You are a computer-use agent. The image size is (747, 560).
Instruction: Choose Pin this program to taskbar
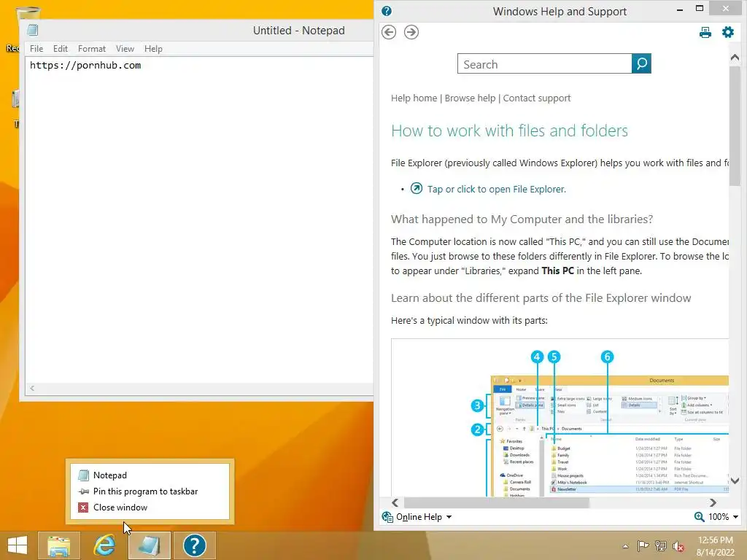[x=150, y=491]
